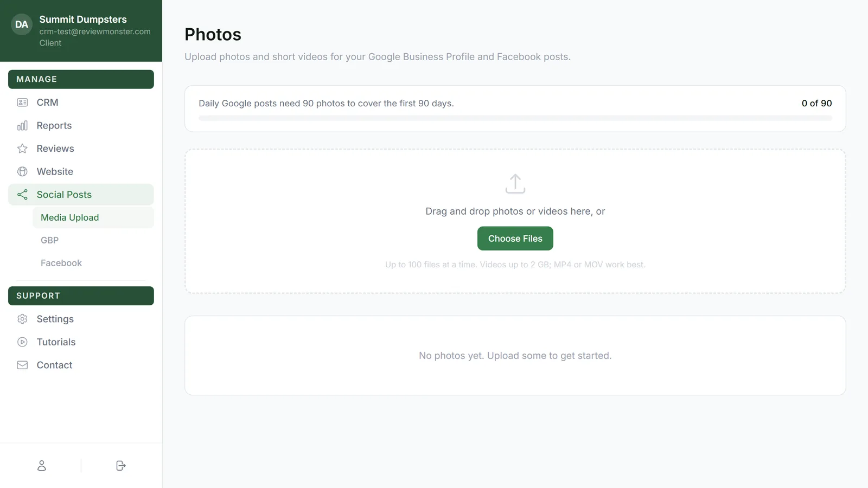Screen dimensions: 868x488
Task: Open the CRM menu item
Action: pos(81,102)
